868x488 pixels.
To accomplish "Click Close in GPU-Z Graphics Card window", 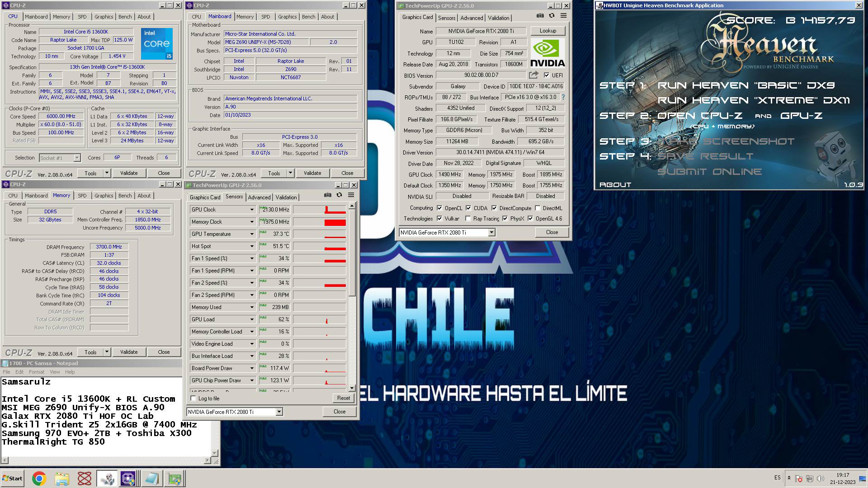I will pos(552,232).
